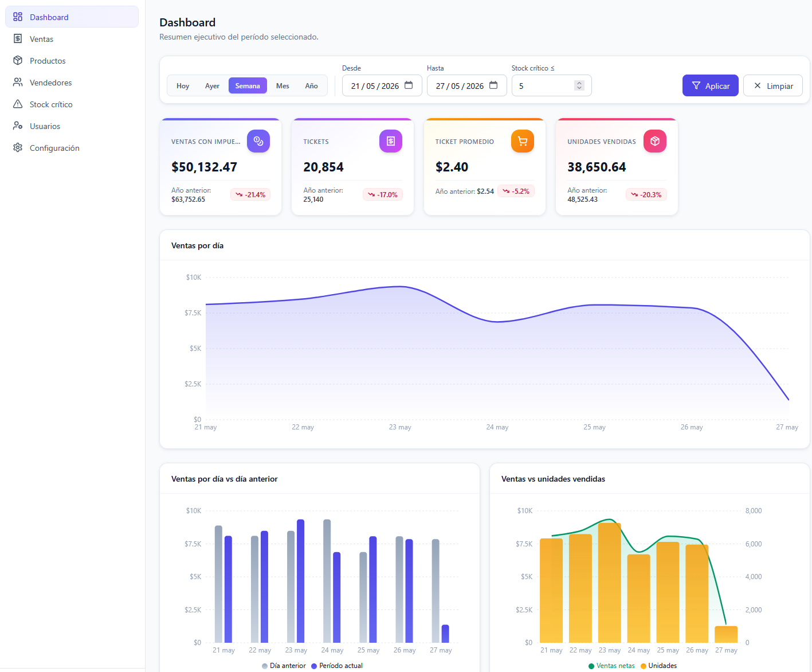Select the Hoy period filter
812x672 pixels.
tap(183, 86)
